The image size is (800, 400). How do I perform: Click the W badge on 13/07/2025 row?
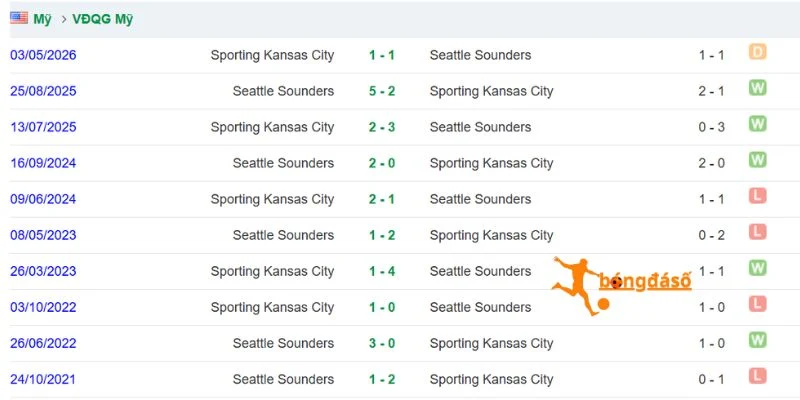[x=758, y=123]
